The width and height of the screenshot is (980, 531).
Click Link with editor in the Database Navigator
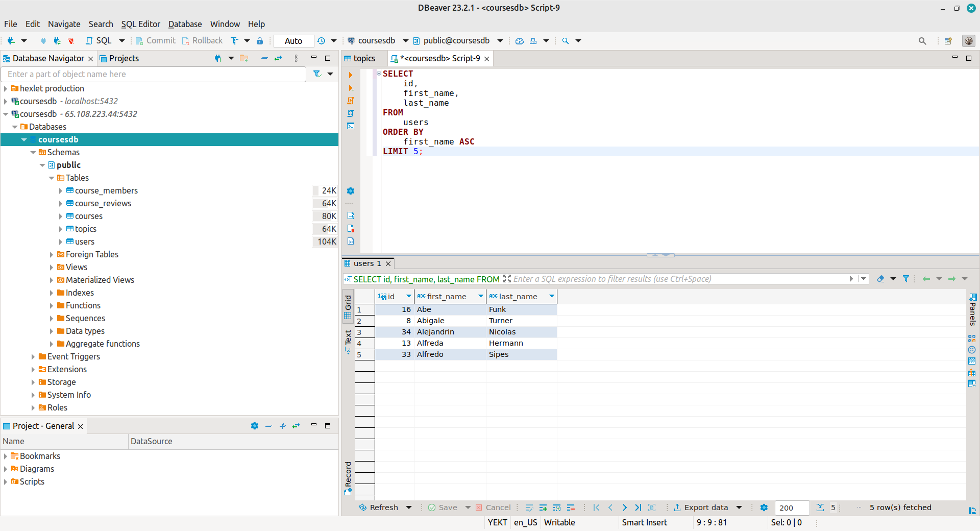(278, 59)
